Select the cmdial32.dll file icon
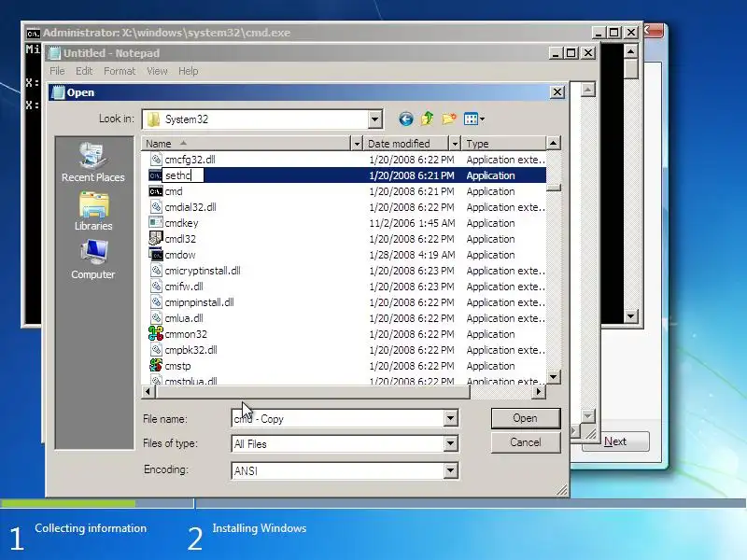 click(x=156, y=206)
